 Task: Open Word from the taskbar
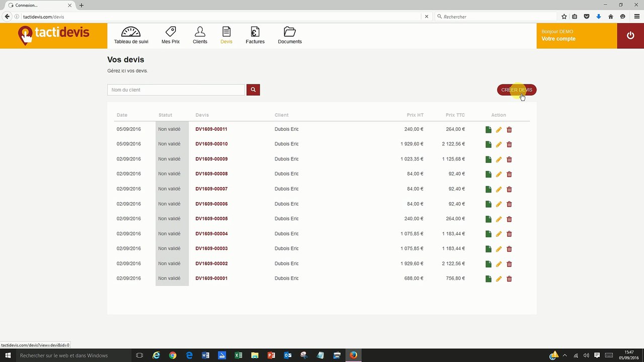pos(205,355)
